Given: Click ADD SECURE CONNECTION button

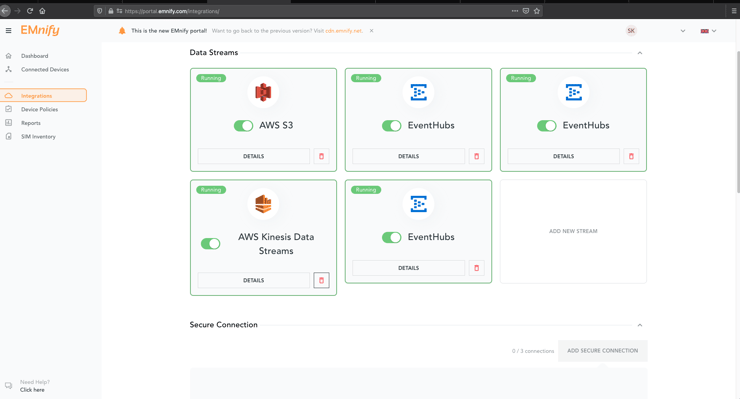Looking at the screenshot, I should click(603, 351).
